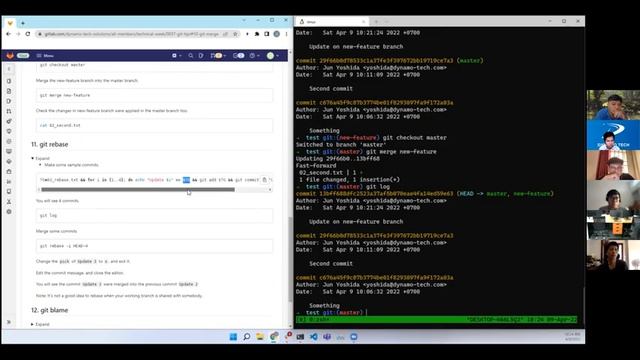Screen dimensions: 640x360
Task: Open Wiki icon in GitLab sidebar
Action: (9, 191)
